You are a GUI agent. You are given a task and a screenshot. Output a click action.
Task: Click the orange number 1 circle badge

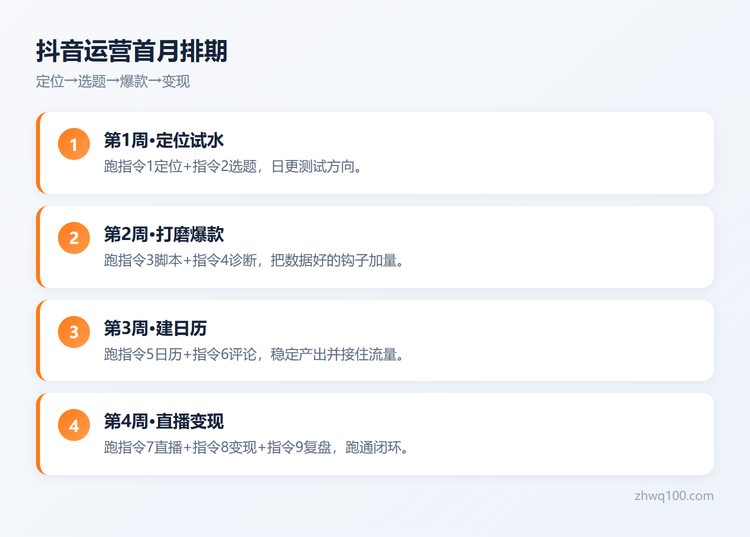point(74,144)
